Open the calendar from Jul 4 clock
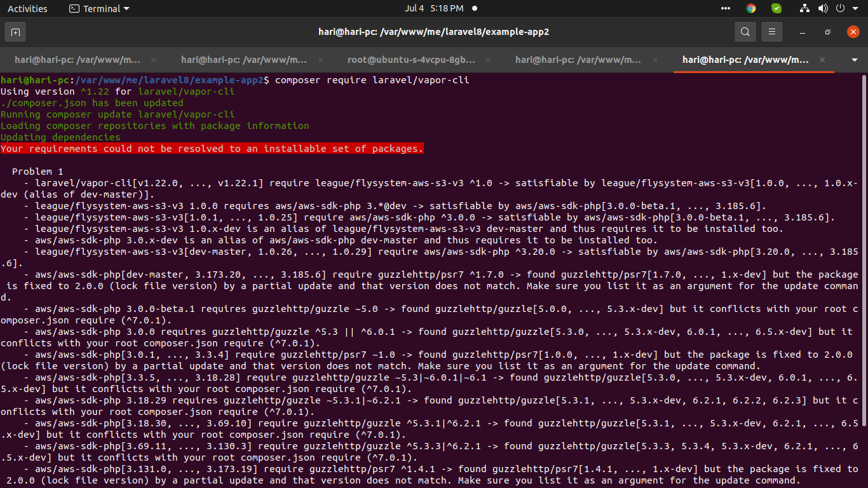This screenshot has height=488, width=868. click(433, 8)
